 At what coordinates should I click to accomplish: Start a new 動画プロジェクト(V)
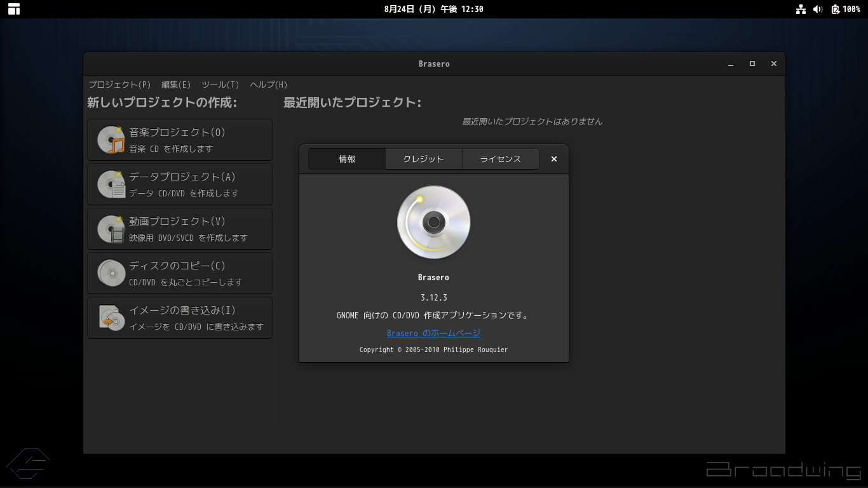click(x=180, y=229)
